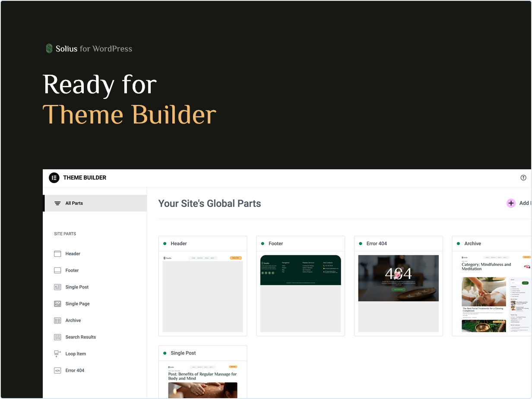Click the Footer card title
The image size is (532, 399).
point(276,244)
